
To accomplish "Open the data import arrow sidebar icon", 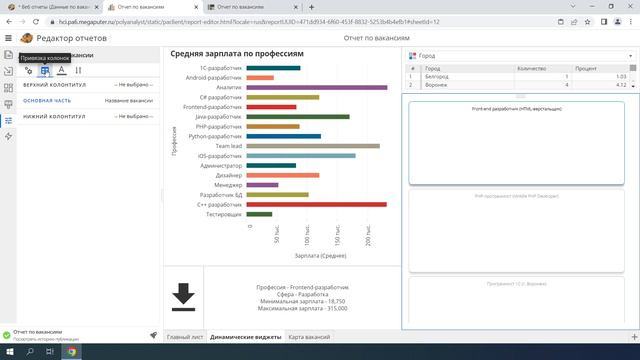I will 8,71.
